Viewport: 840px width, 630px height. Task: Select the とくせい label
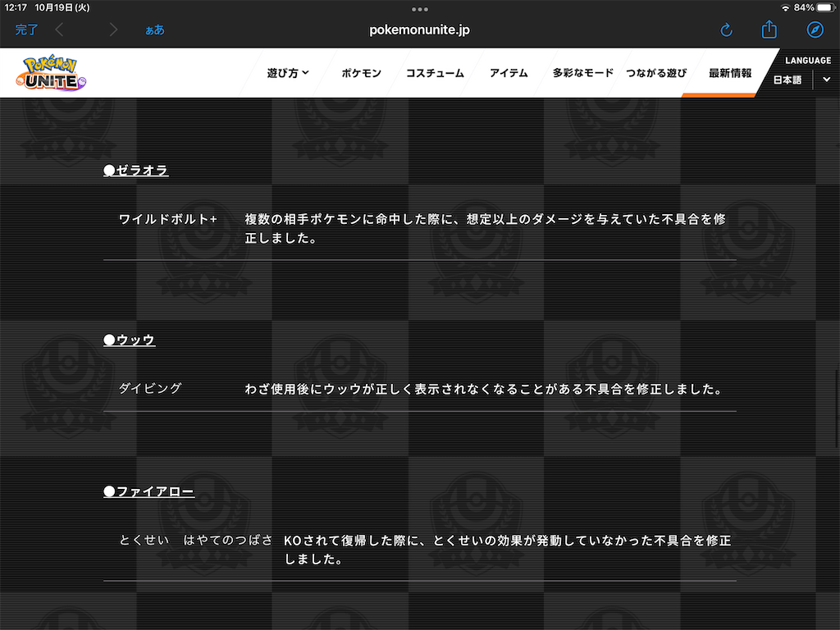tap(144, 540)
